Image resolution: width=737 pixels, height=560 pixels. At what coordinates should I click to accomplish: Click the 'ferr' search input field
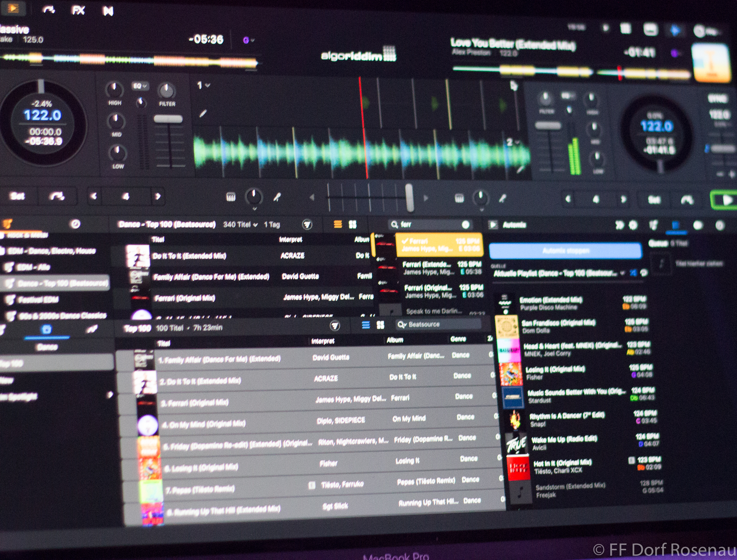coord(430,225)
